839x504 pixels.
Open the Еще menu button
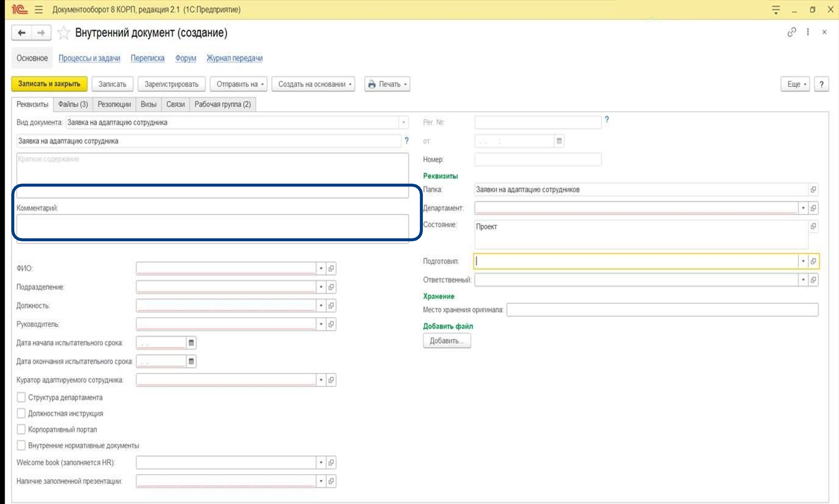(796, 84)
